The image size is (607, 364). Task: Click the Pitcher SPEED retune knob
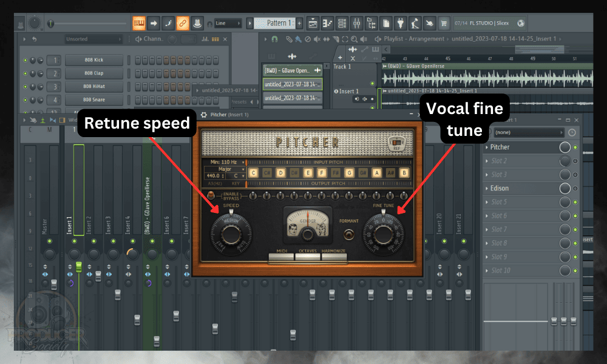pos(231,235)
